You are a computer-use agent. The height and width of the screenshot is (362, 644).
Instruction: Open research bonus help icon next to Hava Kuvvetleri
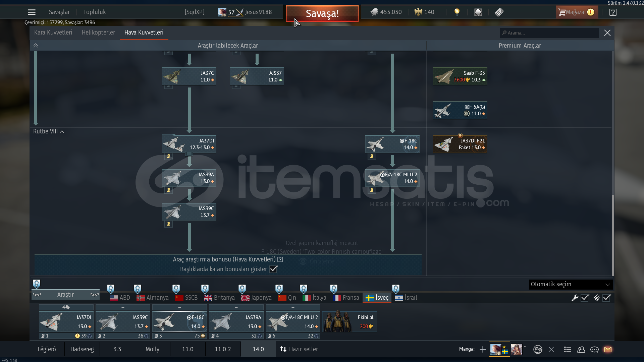coord(280,259)
